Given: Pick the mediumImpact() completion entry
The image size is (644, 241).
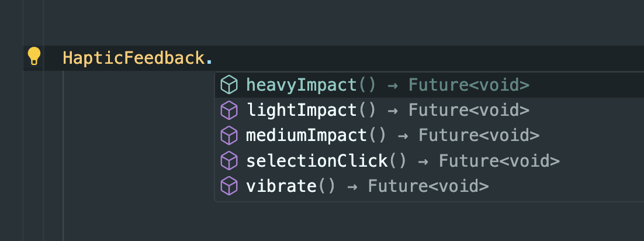Looking at the screenshot, I should 429,136.
